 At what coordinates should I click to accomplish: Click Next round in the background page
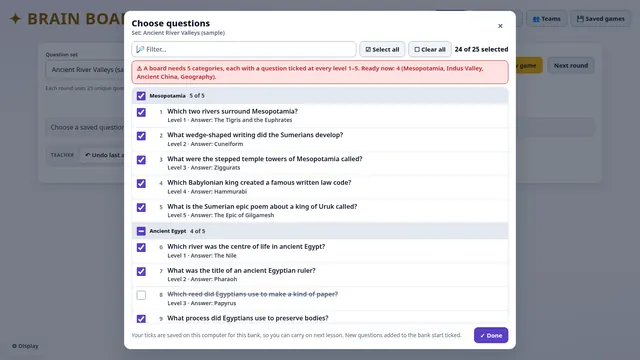pos(571,65)
